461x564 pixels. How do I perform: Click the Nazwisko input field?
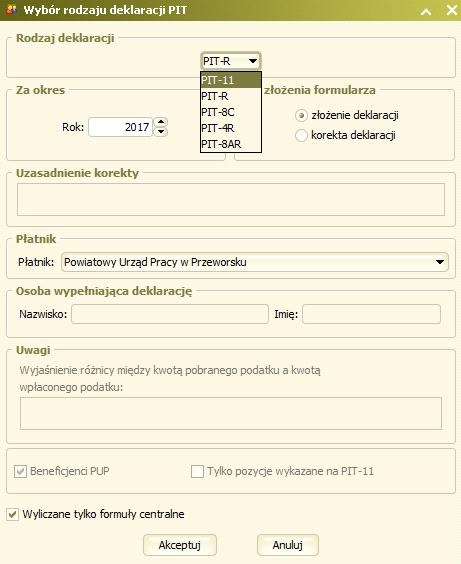click(170, 314)
